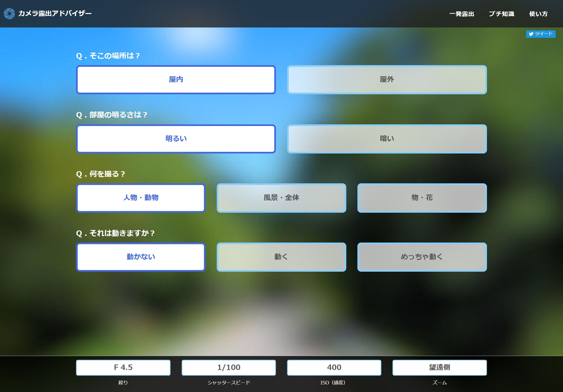Open the プチ知識 menu item
The height and width of the screenshot is (392, 563).
point(502,14)
